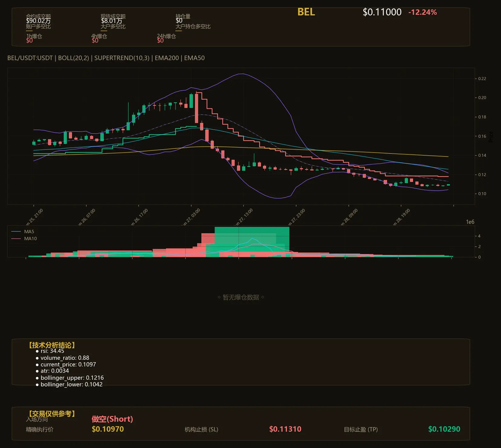The height and width of the screenshot is (448, 501).
Task: Click the 账户多空比 label
Action: click(38, 26)
